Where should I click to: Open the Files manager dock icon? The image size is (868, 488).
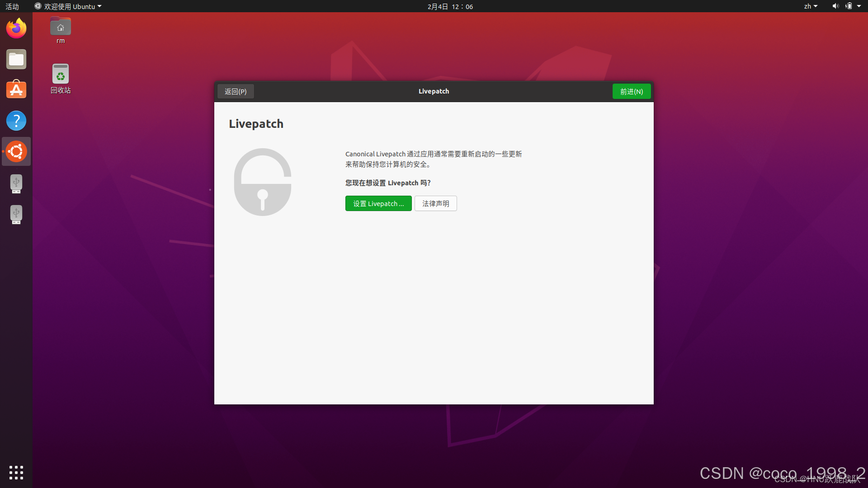coord(16,59)
